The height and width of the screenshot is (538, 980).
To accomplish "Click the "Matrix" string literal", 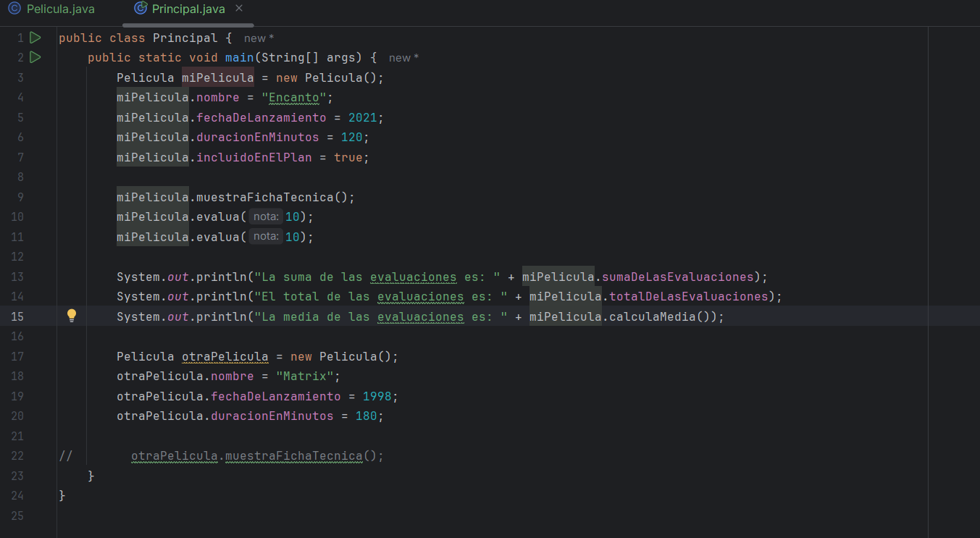I will click(304, 377).
